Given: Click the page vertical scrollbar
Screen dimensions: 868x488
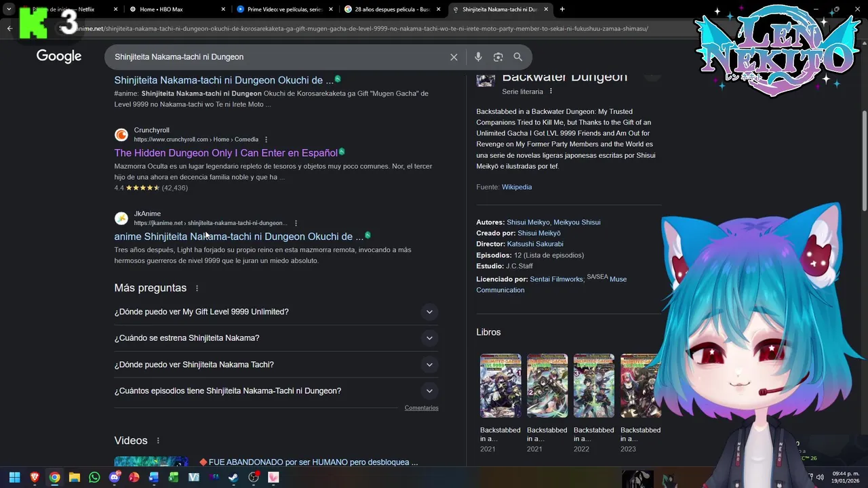Looking at the screenshot, I should tap(864, 160).
